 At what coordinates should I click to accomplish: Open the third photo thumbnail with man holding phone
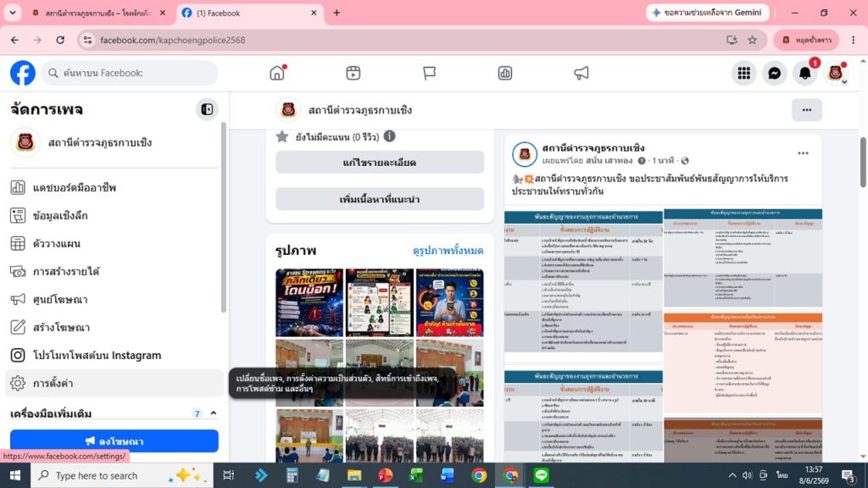pos(449,302)
